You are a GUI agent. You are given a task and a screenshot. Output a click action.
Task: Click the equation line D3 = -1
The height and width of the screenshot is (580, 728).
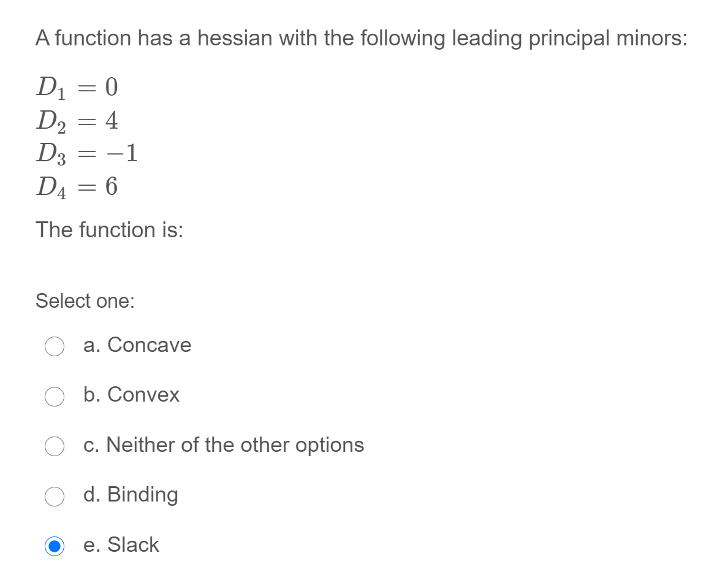(85, 154)
